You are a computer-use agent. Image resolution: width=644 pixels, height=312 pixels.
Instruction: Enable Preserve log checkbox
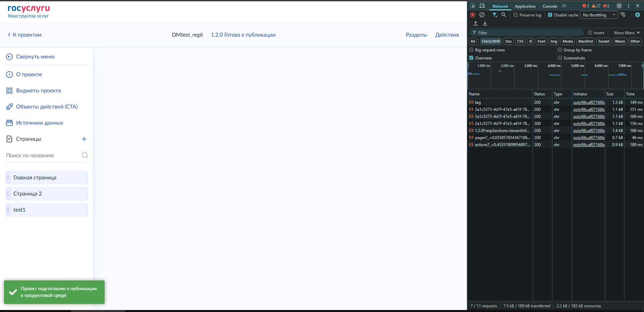pos(516,15)
